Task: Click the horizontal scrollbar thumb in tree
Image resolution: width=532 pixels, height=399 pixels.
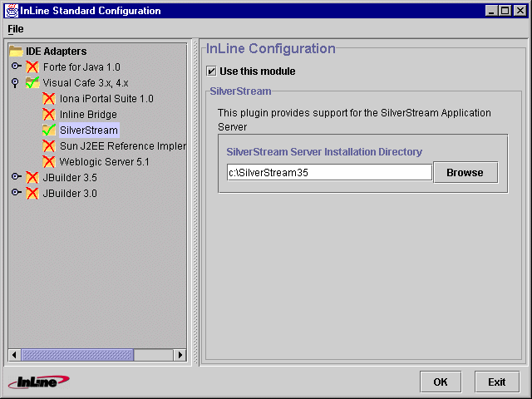Action: coord(77,355)
